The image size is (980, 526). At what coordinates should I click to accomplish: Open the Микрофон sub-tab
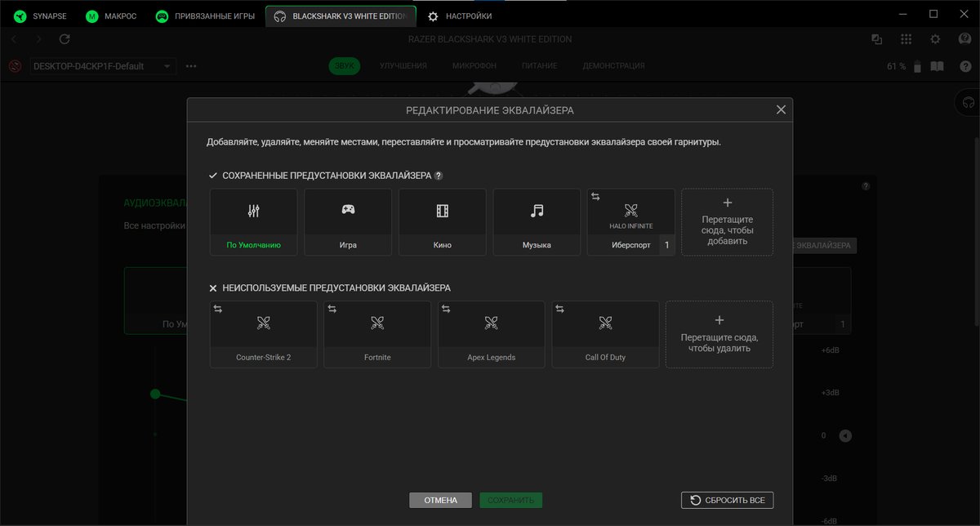point(474,66)
